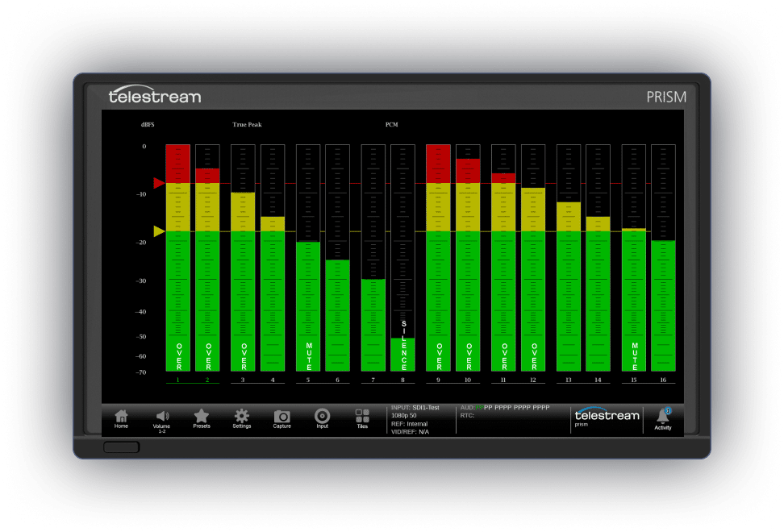Screen dimensions: 784x532
Task: Select channel number 1 label
Action: [178, 380]
